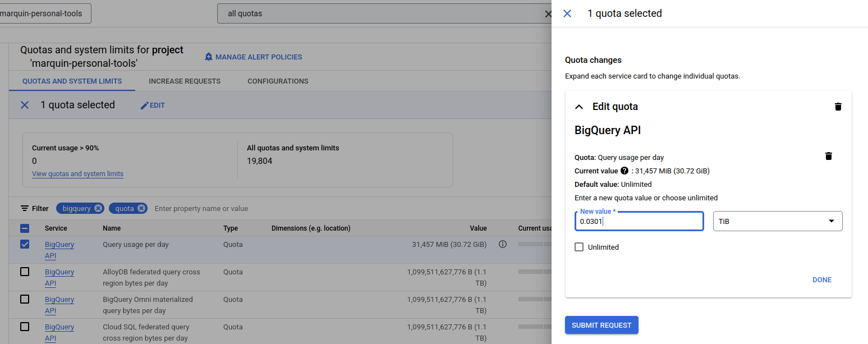Viewport: 868px width, 344px height.
Task: Select 'AlloyDB federated query cross region' cell
Action: pos(151,278)
